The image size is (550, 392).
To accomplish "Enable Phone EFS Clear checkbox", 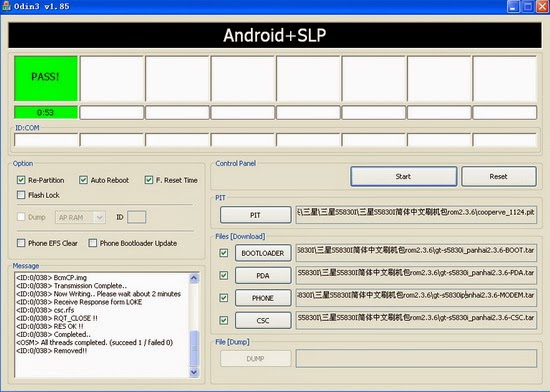I will click(x=21, y=243).
